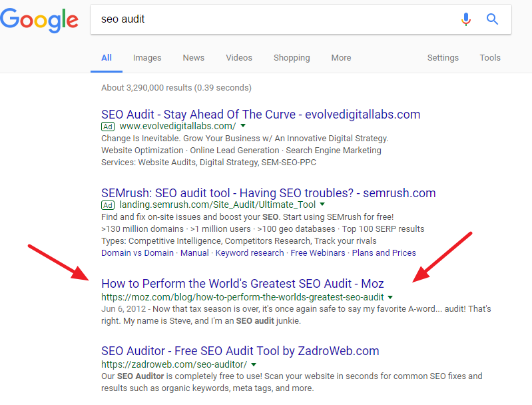Image resolution: width=532 pixels, height=405 pixels.
Task: Click the 'About 3,290,000 results' stats text
Action: [x=176, y=87]
